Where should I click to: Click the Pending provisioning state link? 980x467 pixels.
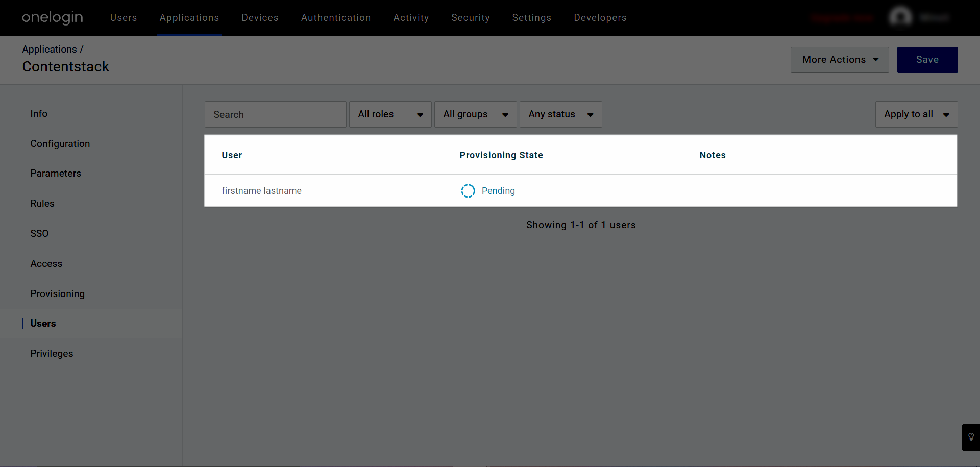click(x=498, y=191)
